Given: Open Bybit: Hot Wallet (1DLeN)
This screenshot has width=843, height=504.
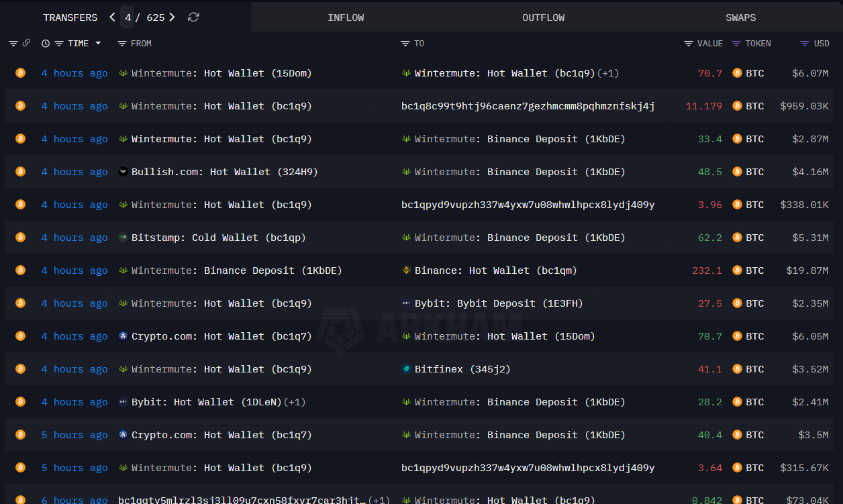Looking at the screenshot, I should pos(207,402).
